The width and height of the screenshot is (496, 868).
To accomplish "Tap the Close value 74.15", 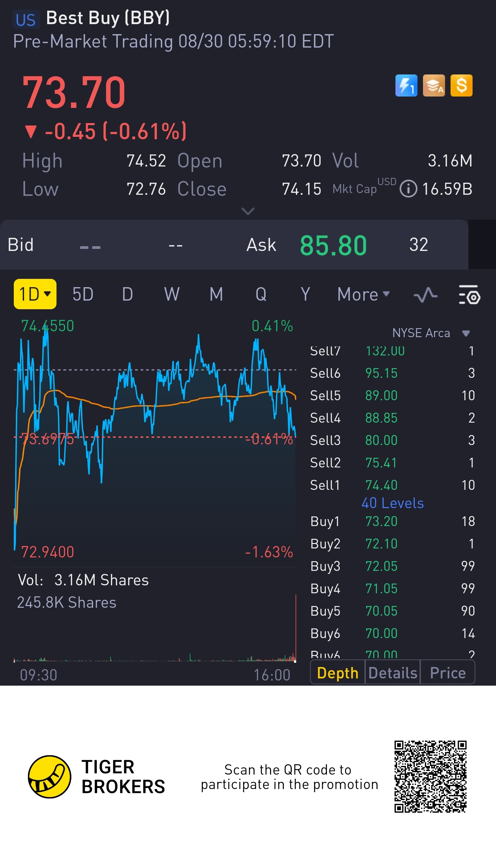I will coord(302,189).
